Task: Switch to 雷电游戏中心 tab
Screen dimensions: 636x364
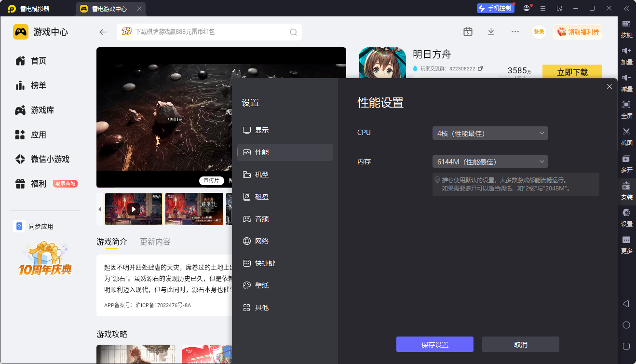Action: (x=111, y=9)
